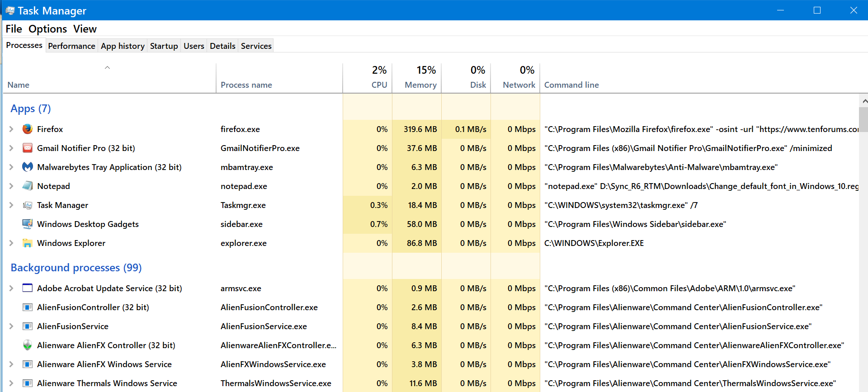The image size is (868, 392).
Task: Sort by the Name column header
Action: (x=109, y=78)
